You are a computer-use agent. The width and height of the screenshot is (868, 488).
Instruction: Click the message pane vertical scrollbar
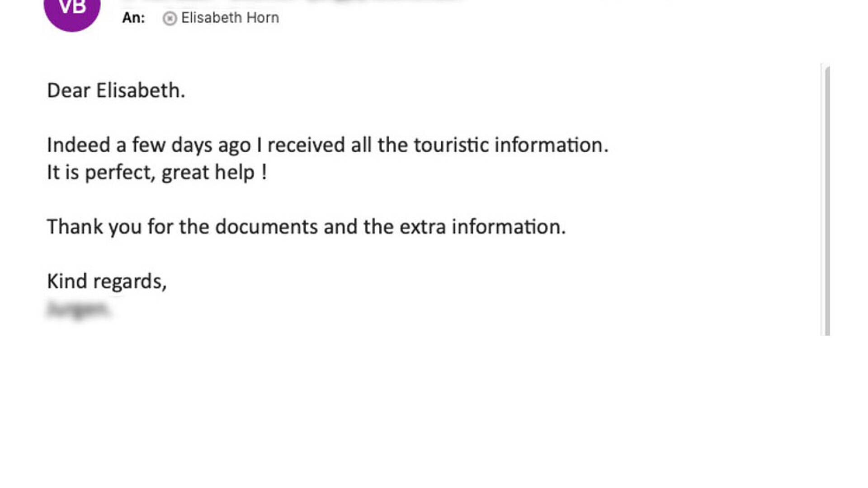point(827,200)
